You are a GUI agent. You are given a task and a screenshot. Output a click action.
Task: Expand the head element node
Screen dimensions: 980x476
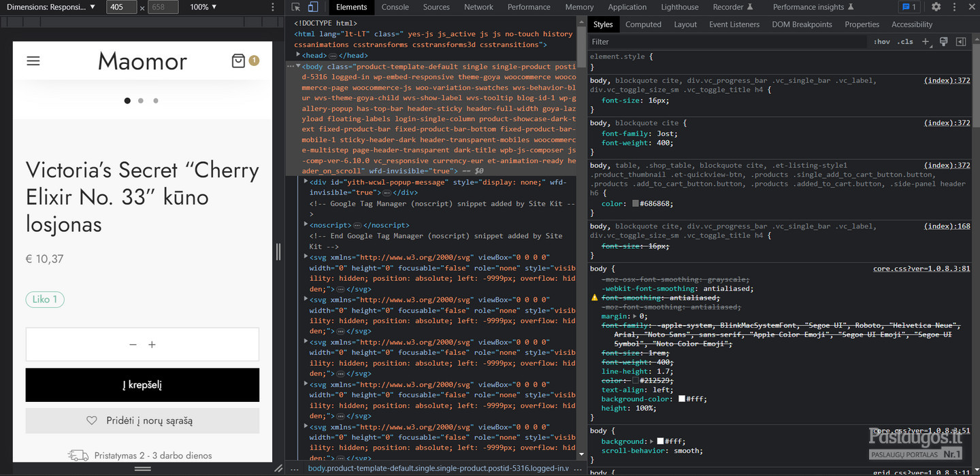tap(298, 55)
